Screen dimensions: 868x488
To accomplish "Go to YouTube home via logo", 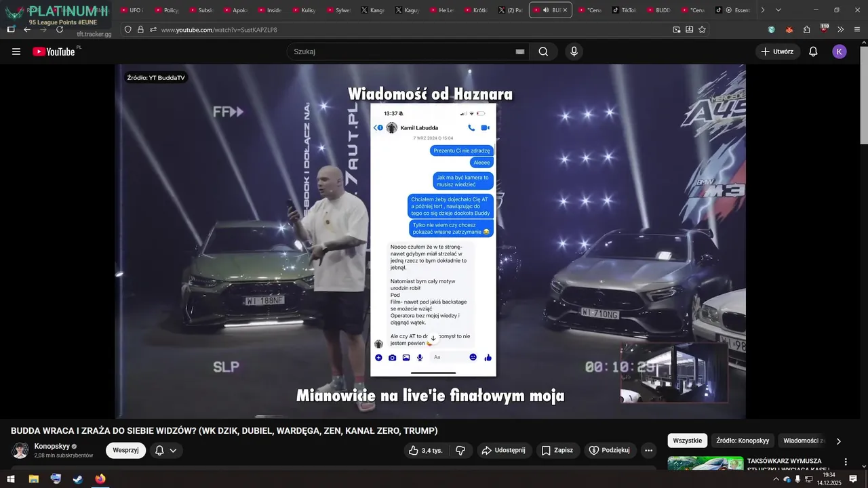I will point(54,52).
